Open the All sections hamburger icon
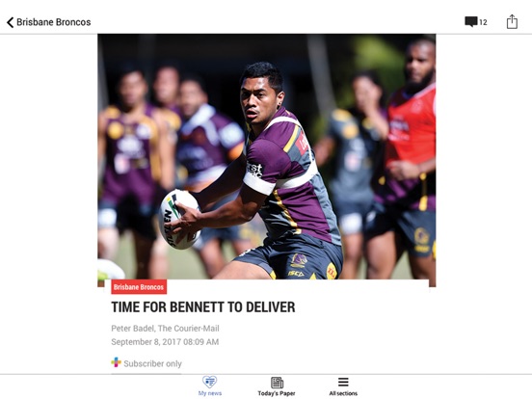 tap(343, 382)
